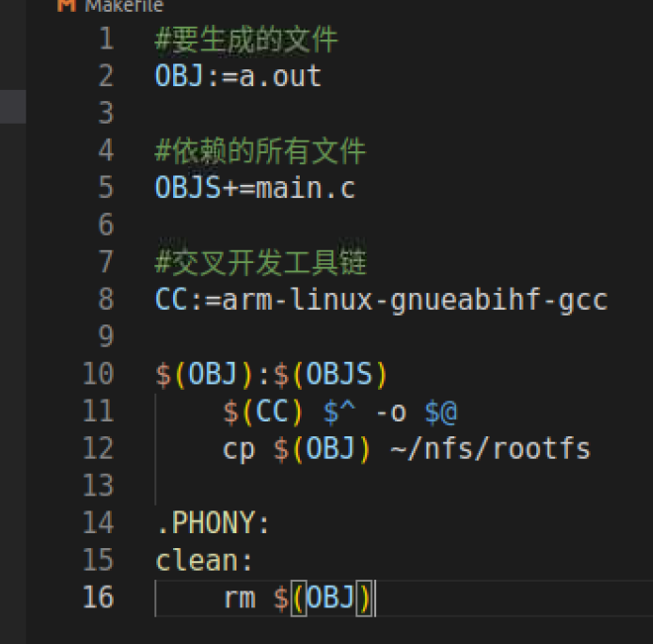Click the Makefile orange M icon

(66, 5)
